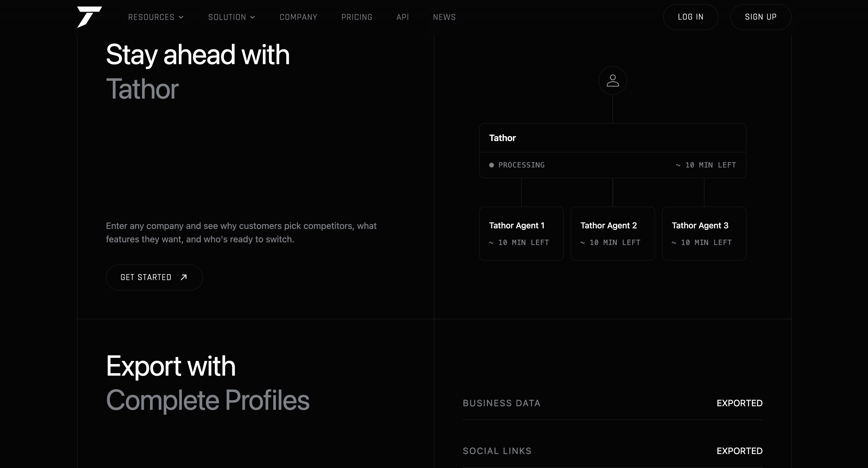This screenshot has width=868, height=468.
Task: Click the Tathor card title
Action: click(502, 138)
